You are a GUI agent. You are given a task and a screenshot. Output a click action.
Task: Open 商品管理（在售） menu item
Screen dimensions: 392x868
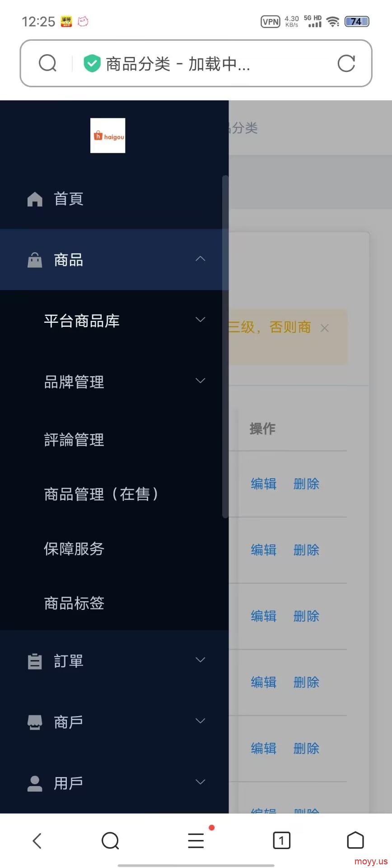tap(101, 494)
